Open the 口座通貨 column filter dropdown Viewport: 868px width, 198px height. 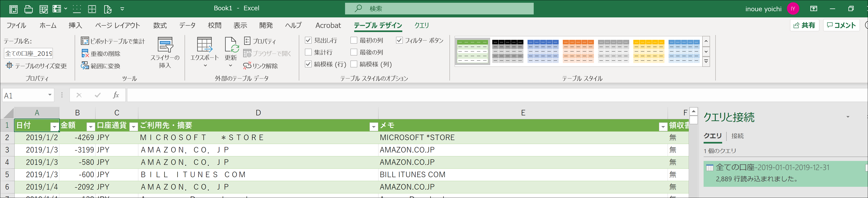(x=133, y=127)
